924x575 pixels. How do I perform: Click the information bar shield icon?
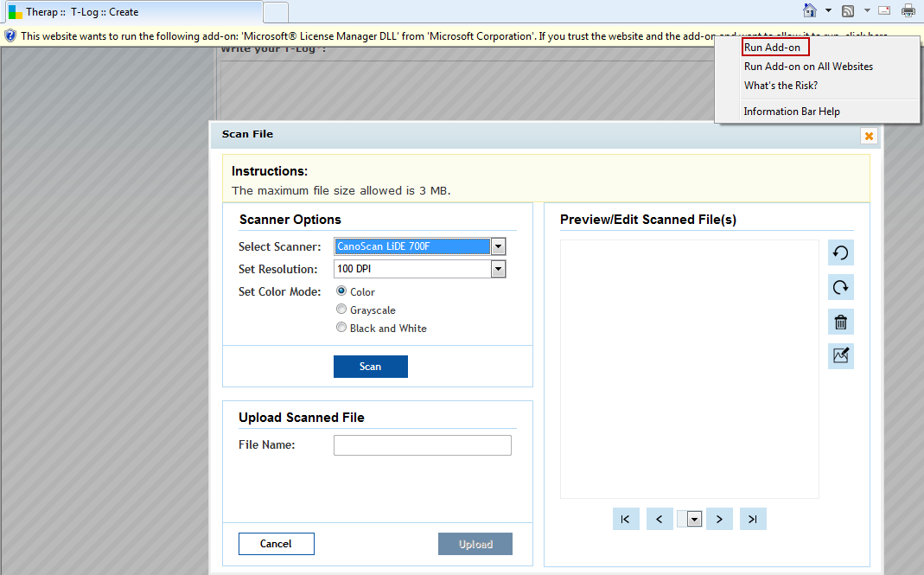10,36
